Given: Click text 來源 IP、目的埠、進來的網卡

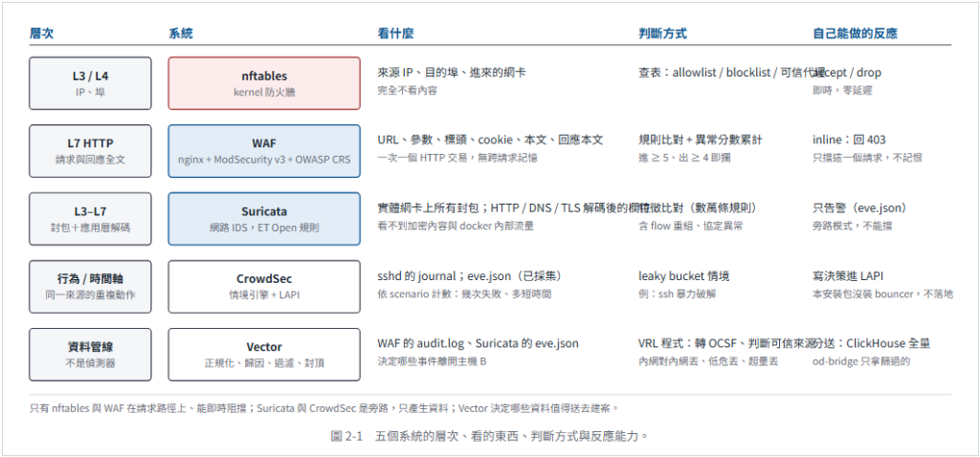Looking at the screenshot, I should pos(452,73).
